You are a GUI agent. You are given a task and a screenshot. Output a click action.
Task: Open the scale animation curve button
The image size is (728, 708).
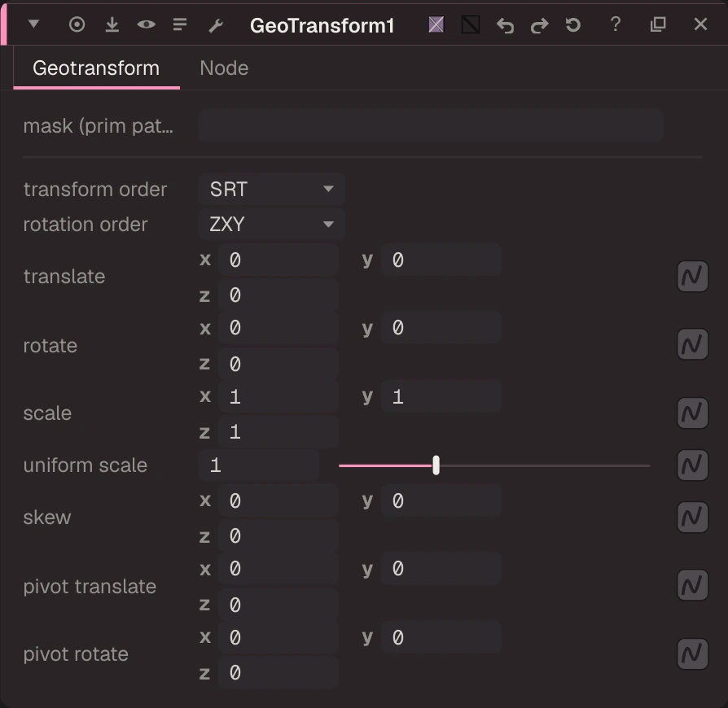[692, 413]
